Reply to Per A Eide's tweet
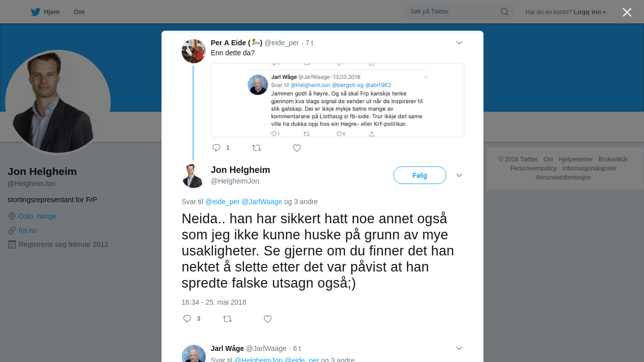This screenshot has width=644, height=362. pyautogui.click(x=216, y=148)
